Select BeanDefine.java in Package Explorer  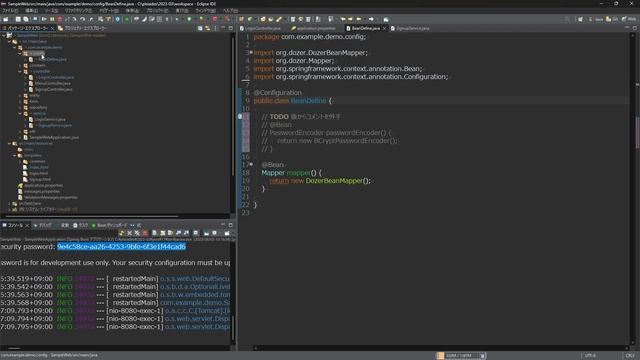point(48,60)
